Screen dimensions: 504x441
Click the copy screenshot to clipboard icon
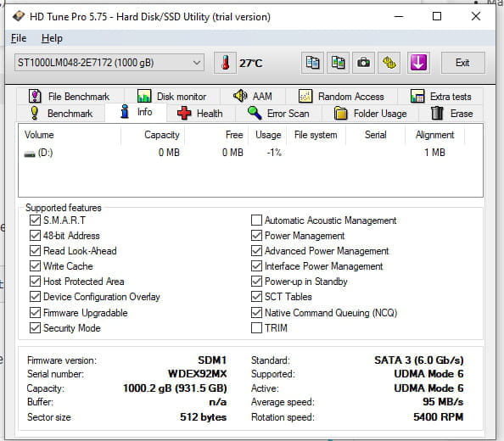pyautogui.click(x=338, y=63)
